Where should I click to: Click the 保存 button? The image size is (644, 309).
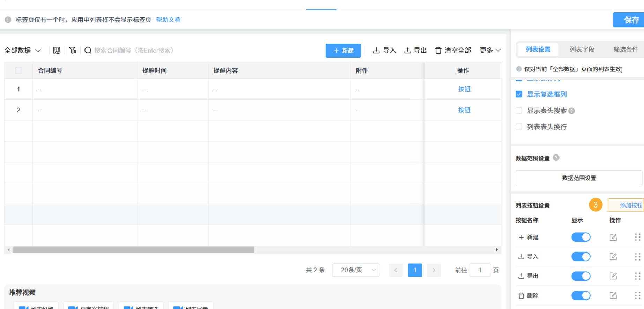point(629,20)
